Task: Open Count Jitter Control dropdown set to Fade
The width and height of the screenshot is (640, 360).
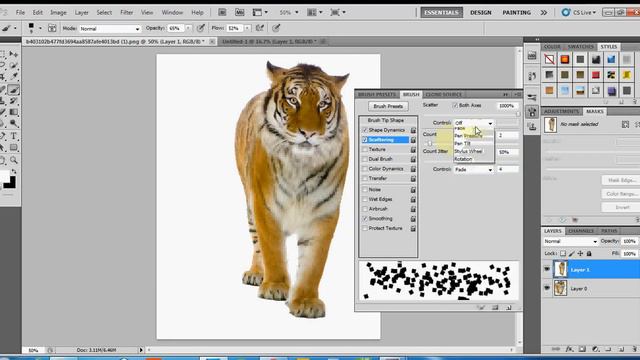Action: [473, 169]
